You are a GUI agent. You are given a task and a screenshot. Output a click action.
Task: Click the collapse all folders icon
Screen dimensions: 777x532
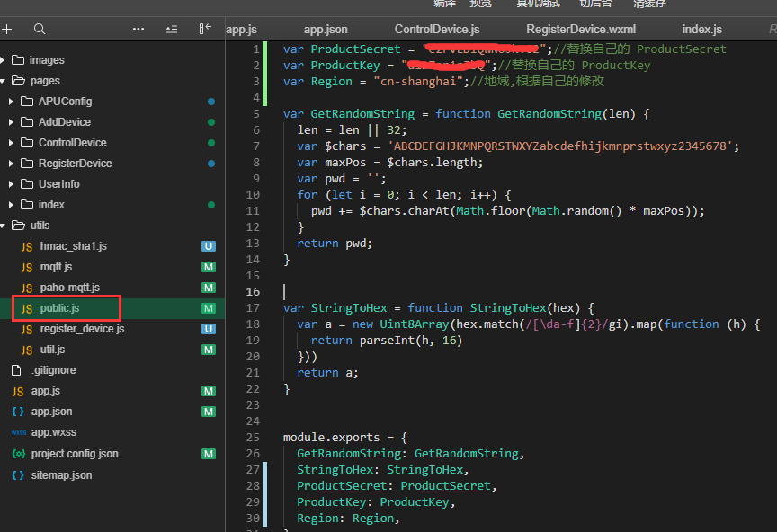point(172,30)
